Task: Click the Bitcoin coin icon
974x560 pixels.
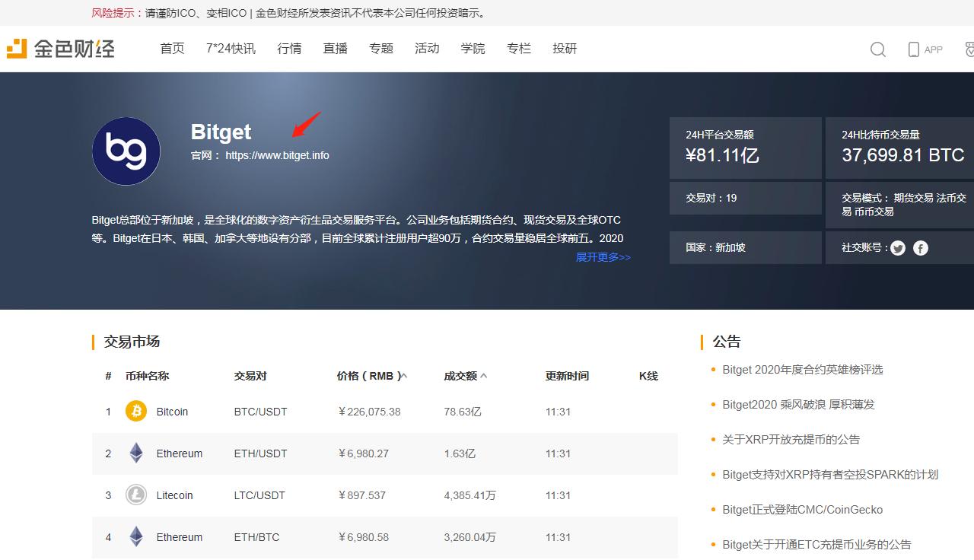Action: [136, 411]
